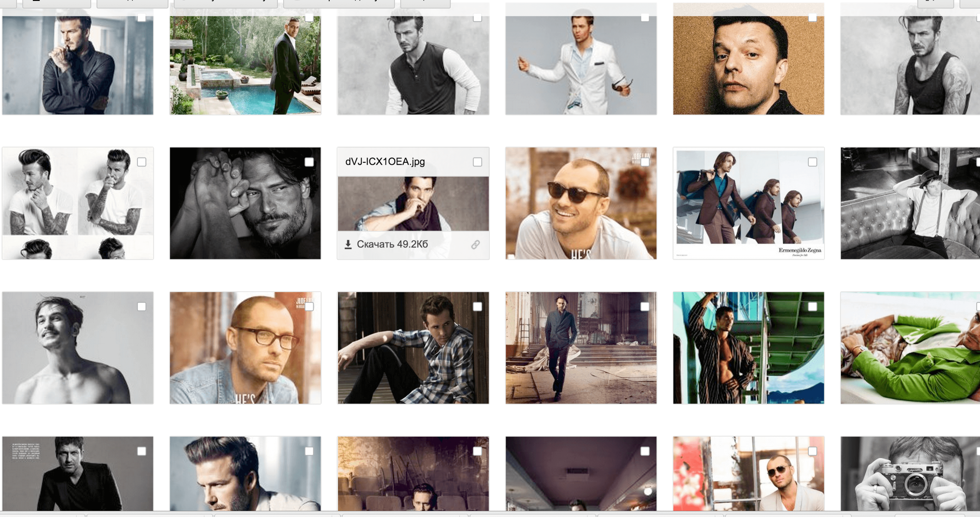Image resolution: width=980 pixels, height=517 pixels.
Task: Open smiling man in sunglasses photo
Action: click(x=581, y=203)
